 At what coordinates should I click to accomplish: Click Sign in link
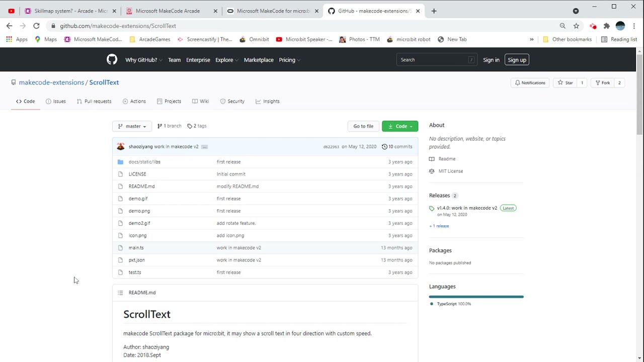(x=491, y=60)
